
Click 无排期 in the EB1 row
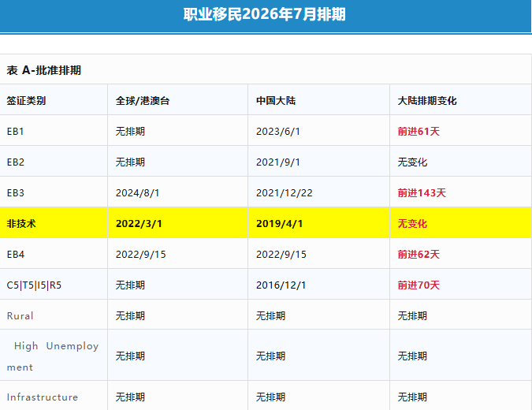click(x=130, y=132)
